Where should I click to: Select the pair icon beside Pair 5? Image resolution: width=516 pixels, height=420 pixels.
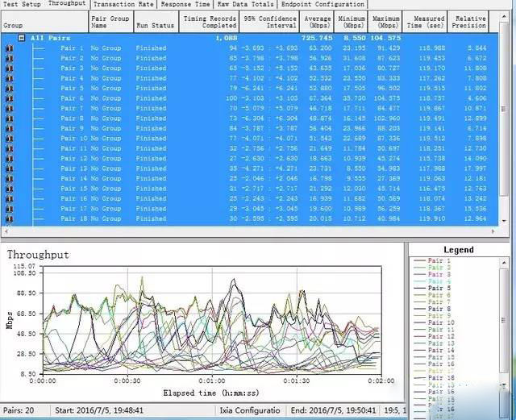click(x=9, y=89)
